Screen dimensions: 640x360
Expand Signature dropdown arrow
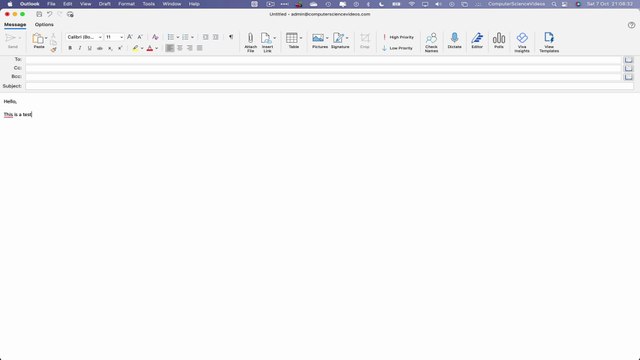347,38
